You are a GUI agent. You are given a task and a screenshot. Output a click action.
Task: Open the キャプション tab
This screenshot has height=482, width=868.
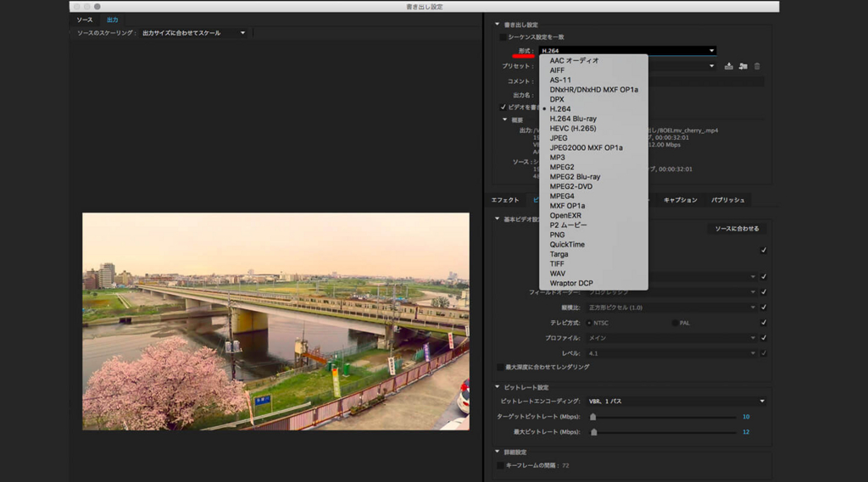(x=681, y=200)
